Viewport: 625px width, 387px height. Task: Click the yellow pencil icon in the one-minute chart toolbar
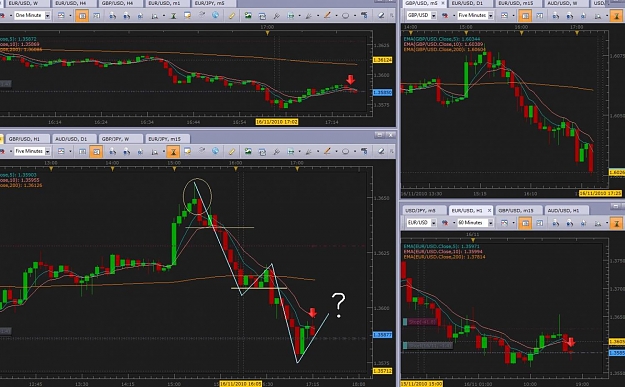coord(232,16)
